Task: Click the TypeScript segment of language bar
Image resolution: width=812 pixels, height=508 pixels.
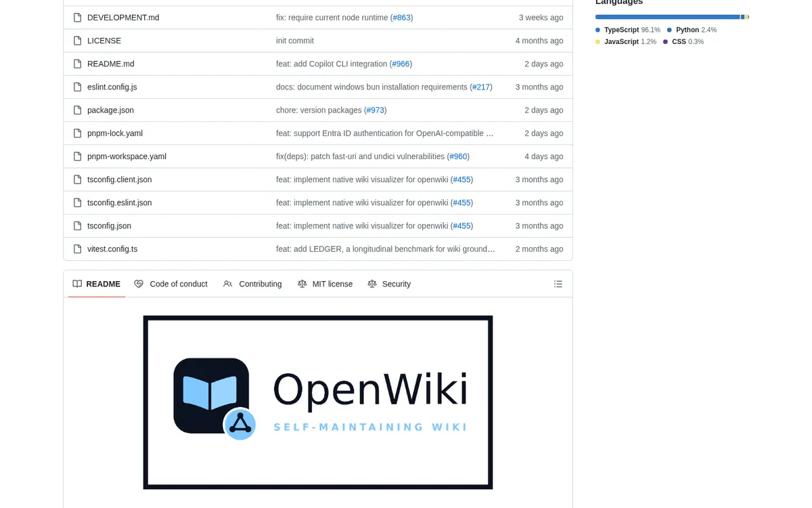Action: coord(667,17)
